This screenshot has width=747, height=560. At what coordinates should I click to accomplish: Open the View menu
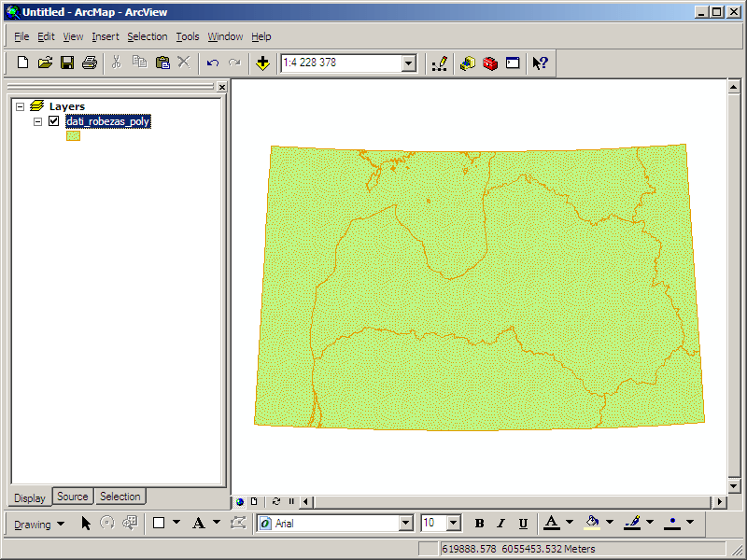73,36
